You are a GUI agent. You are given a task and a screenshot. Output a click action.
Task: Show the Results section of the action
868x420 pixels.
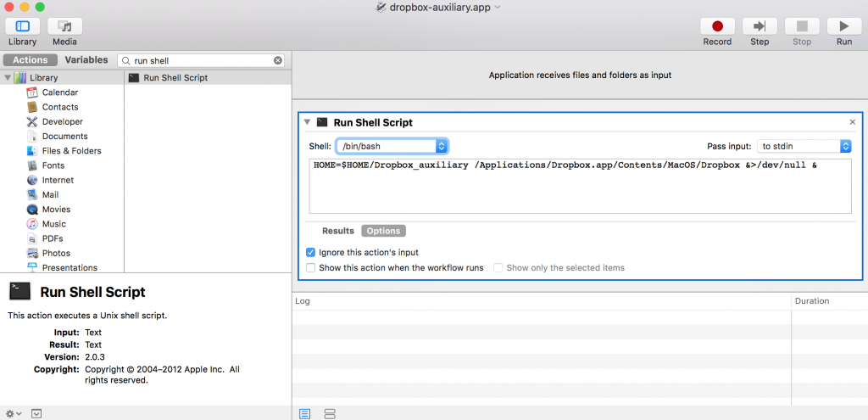(x=337, y=231)
